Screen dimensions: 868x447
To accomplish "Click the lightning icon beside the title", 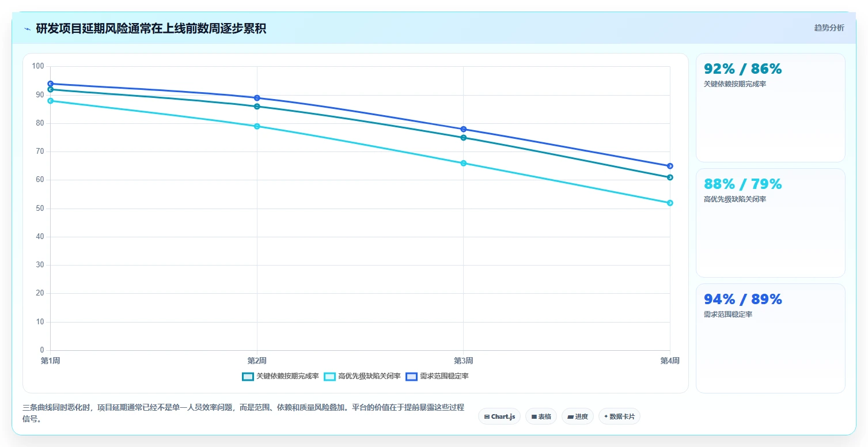I will 27,29.
